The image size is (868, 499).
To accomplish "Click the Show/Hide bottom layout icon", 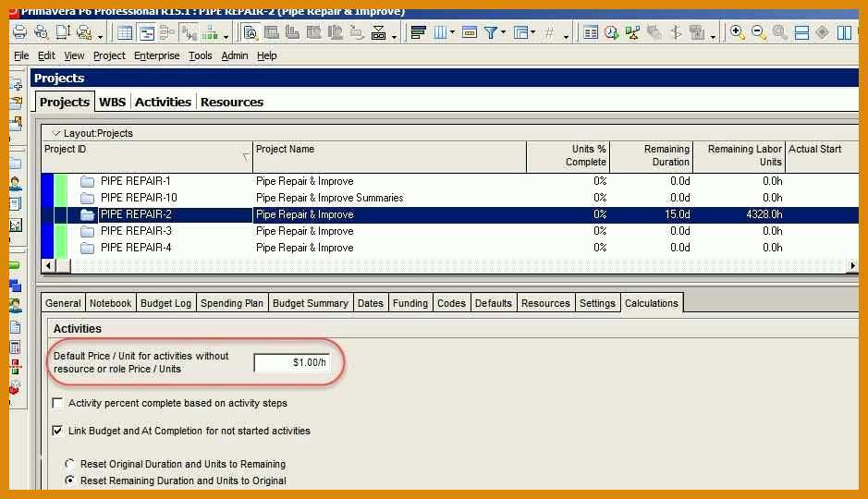I will point(801,32).
